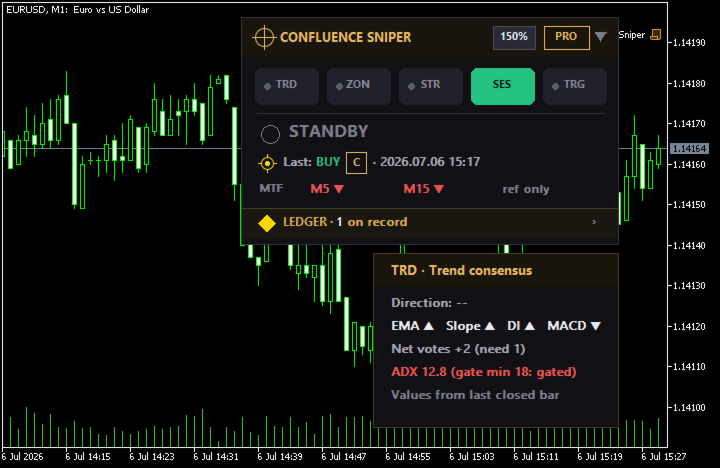Click the Last BUY signal text
This screenshot has width=720, height=468.
(312, 162)
